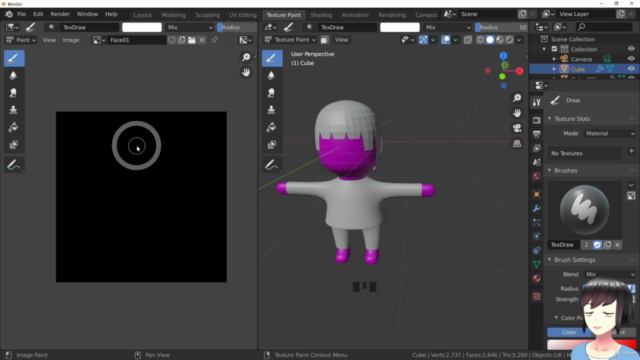Viewport: 640px width, 360px height.
Task: Click the View menu in 3D viewport header
Action: [x=341, y=40]
